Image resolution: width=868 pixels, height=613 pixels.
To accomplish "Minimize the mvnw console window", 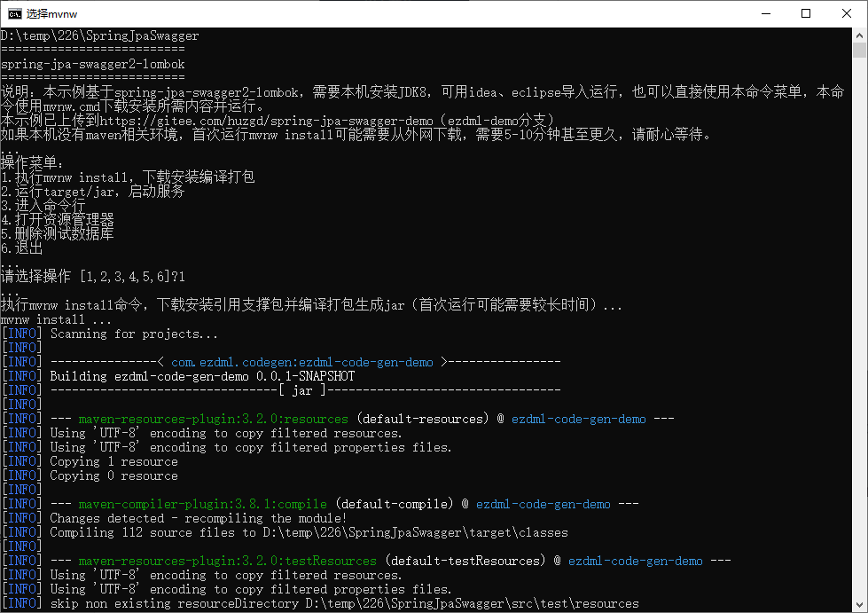I will (765, 13).
